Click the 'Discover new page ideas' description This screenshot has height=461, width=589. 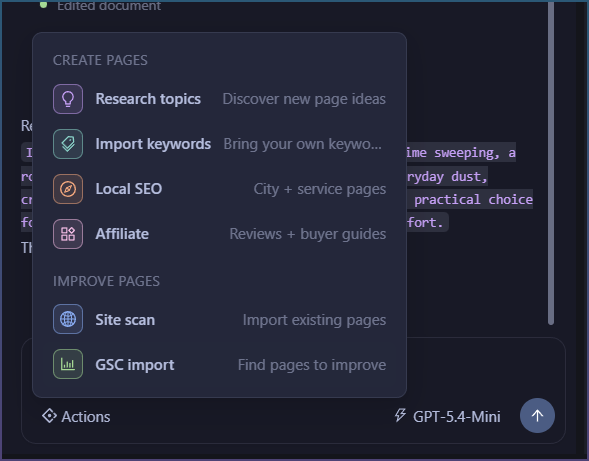(x=304, y=99)
